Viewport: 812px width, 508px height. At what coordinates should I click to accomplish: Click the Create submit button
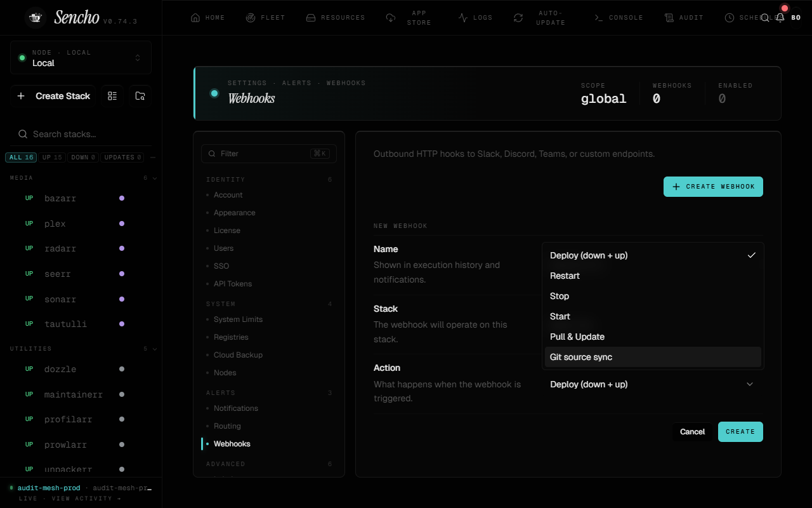tap(740, 432)
